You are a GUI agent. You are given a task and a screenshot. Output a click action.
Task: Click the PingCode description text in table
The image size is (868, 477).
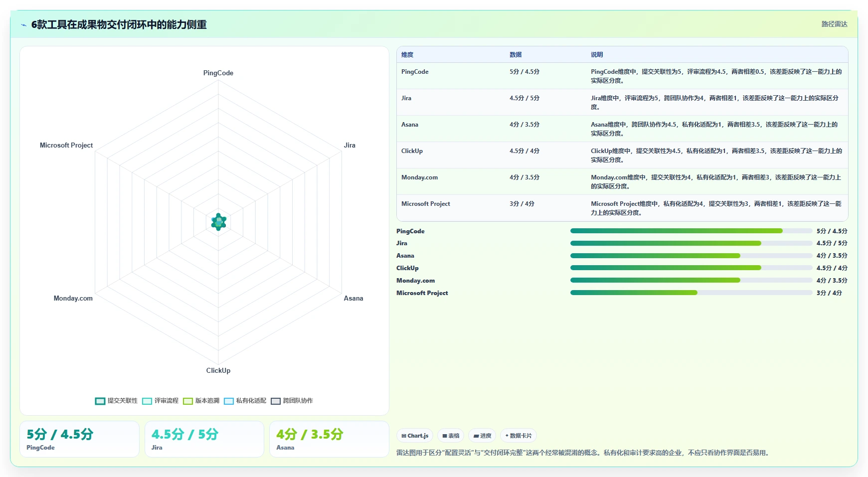point(716,76)
